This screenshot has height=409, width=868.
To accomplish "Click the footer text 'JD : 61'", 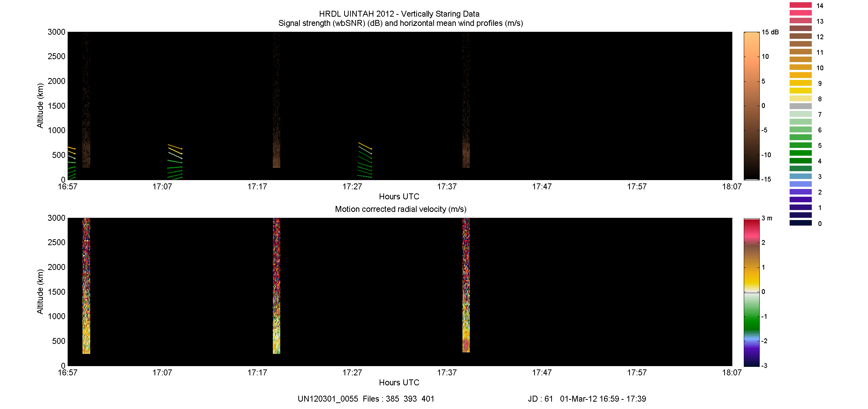I will click(x=540, y=399).
